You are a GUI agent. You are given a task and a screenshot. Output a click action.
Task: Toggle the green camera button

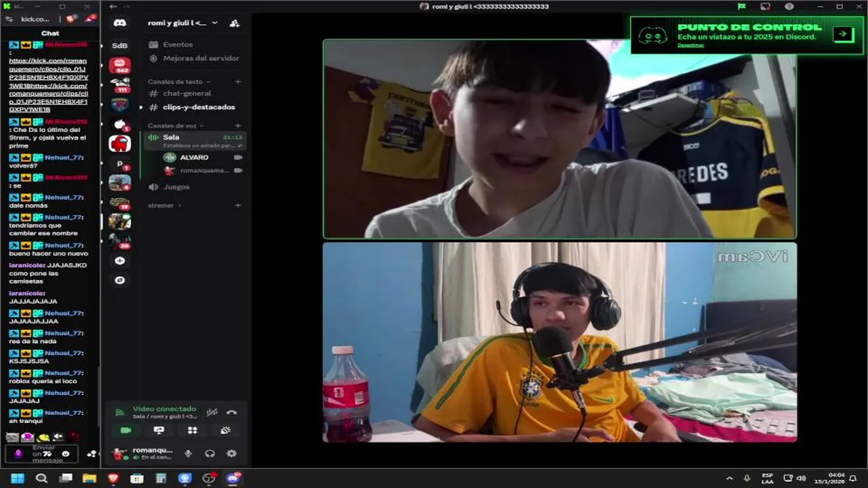(x=125, y=430)
